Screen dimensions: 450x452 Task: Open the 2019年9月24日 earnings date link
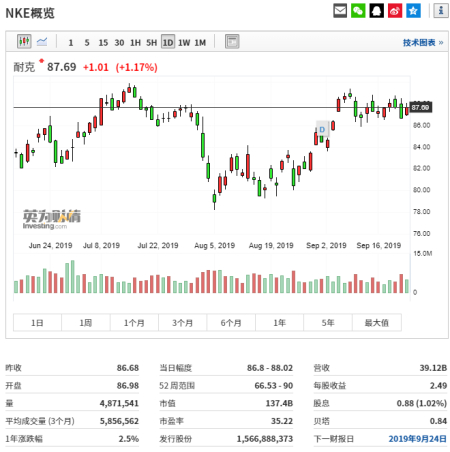click(x=417, y=439)
